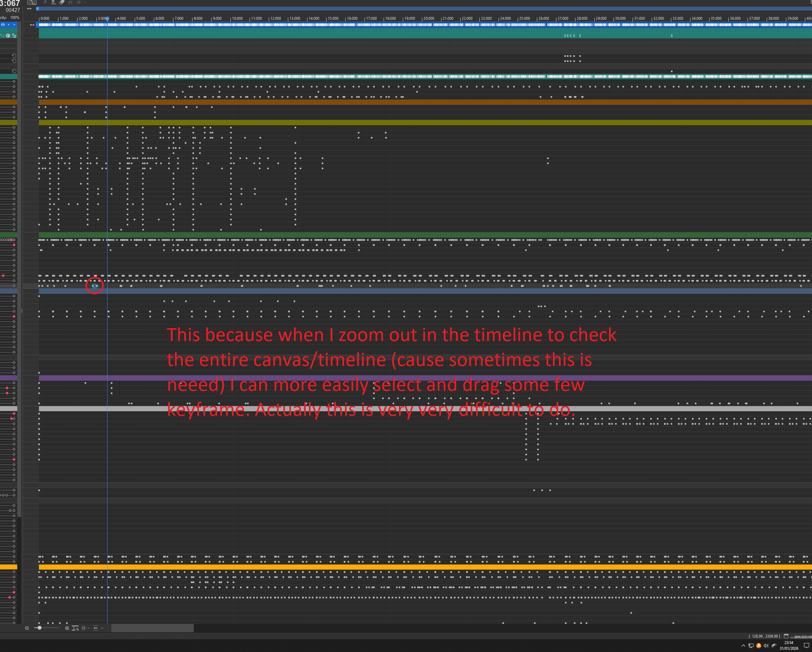Screen dimensions: 812x652
Task: Toggle first dot next to eye icon
Action: pyautogui.click(x=9, y=25)
